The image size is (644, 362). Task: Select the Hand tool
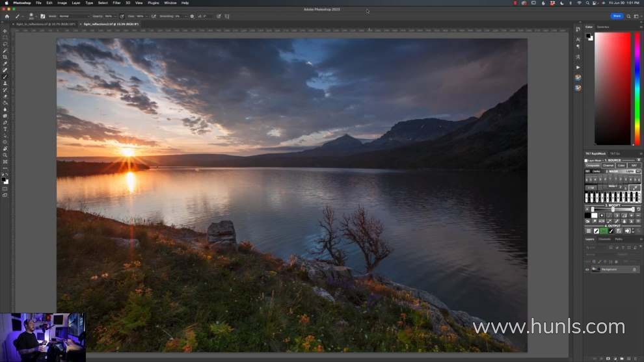coord(5,149)
